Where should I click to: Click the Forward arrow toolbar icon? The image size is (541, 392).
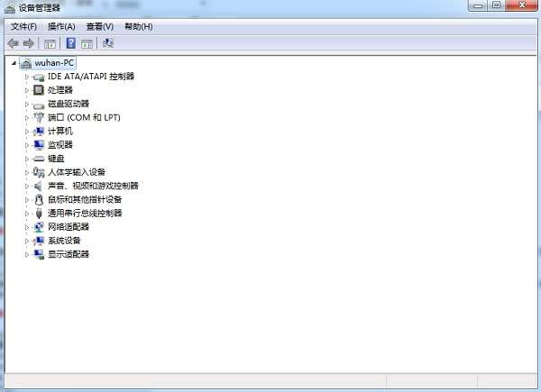coord(29,43)
